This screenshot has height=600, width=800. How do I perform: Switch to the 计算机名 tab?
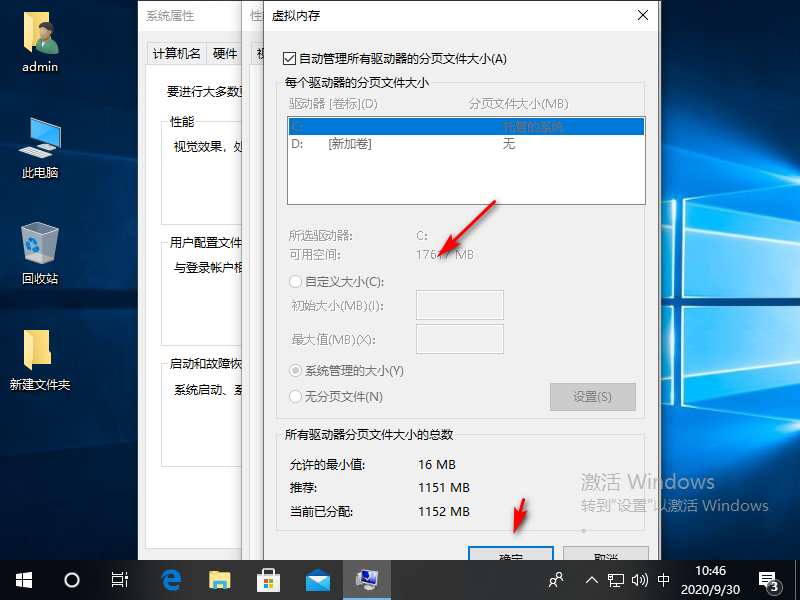[x=176, y=53]
